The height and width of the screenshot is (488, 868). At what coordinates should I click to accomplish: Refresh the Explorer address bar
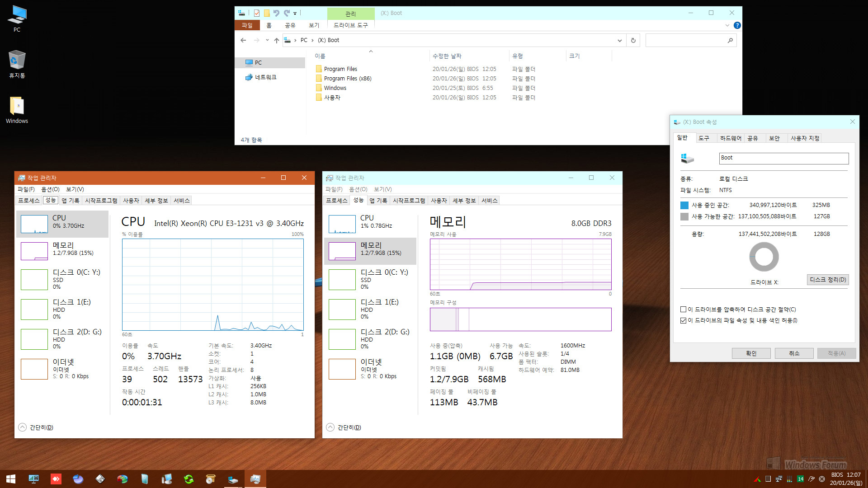point(633,40)
